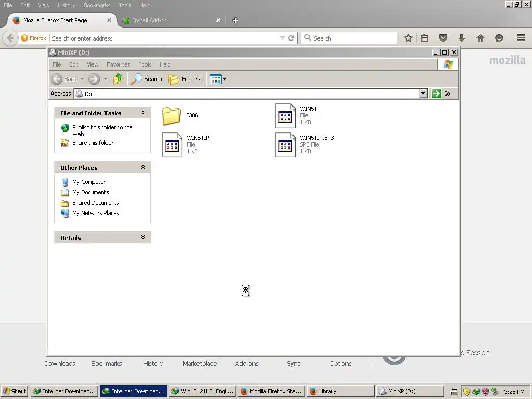Open the explorer Tools menu
This screenshot has width=532, height=399.
145,64
